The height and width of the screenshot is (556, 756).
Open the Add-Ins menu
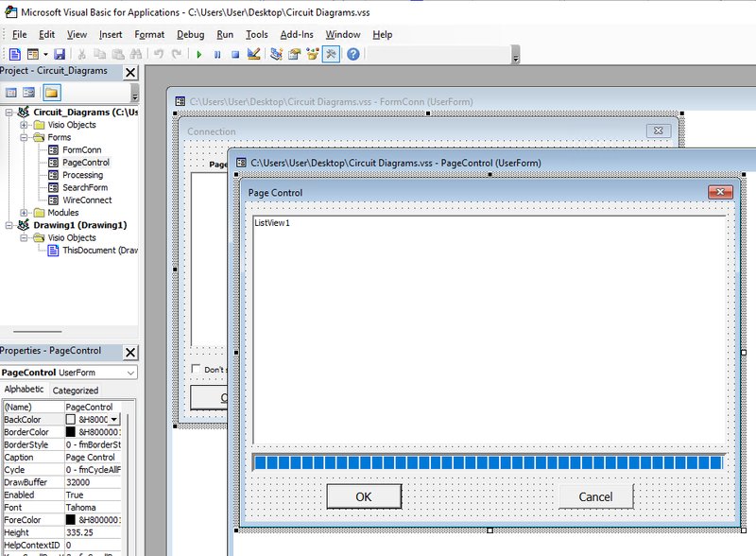[x=297, y=35]
